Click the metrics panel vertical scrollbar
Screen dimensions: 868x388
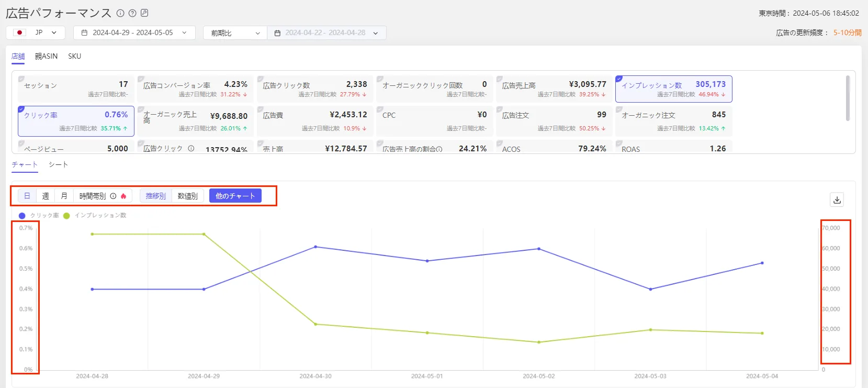coord(848,98)
